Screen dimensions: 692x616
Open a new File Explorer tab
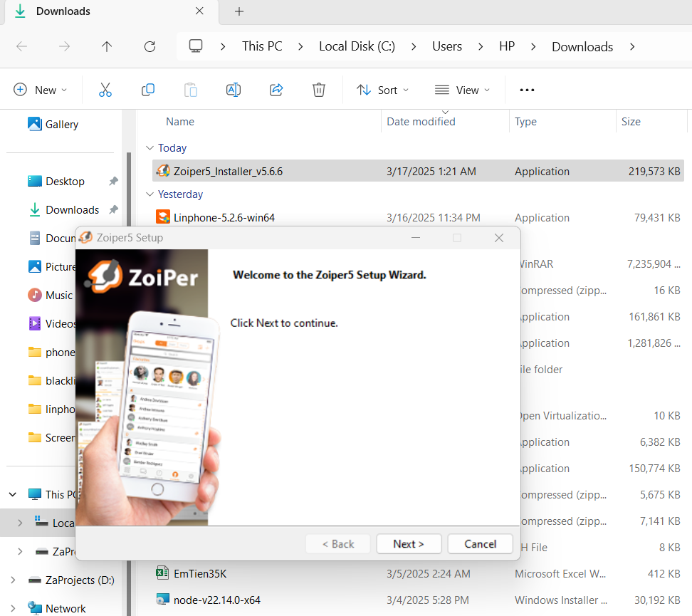[239, 11]
